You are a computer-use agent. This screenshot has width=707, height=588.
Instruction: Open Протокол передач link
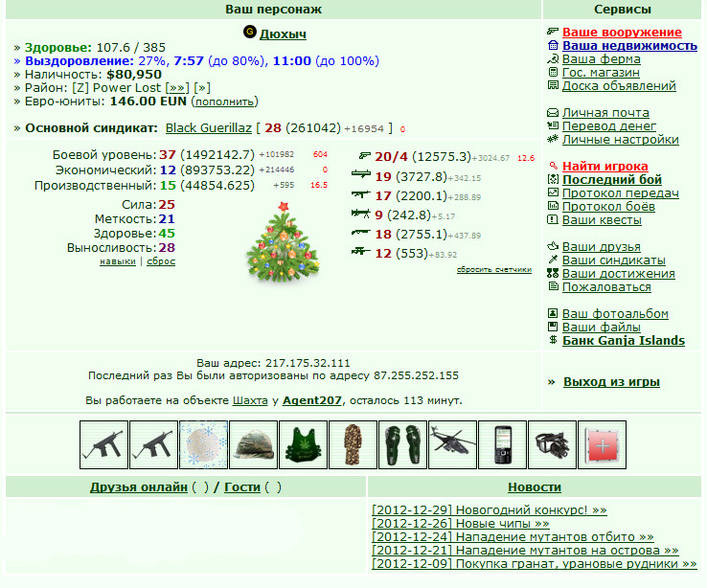click(x=621, y=192)
